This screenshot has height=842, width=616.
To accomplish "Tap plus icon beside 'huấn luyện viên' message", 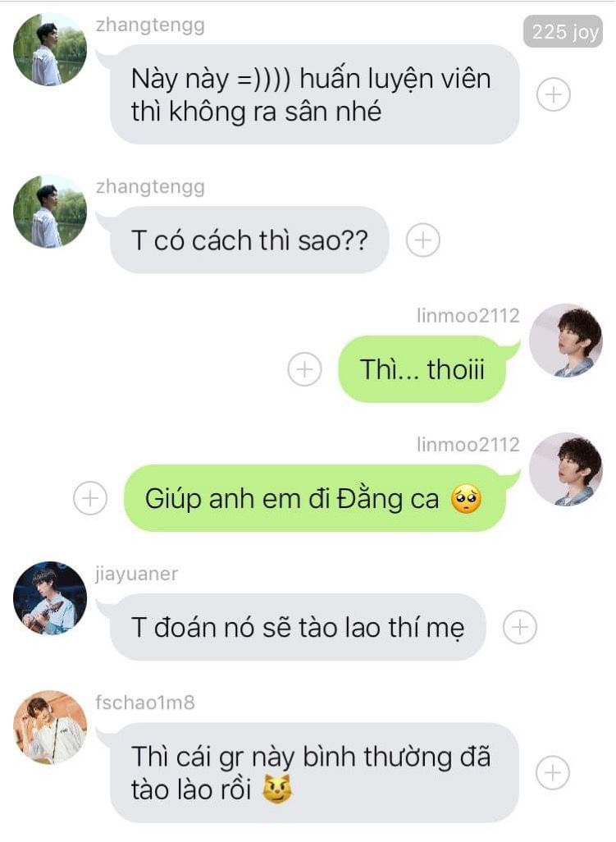I will 553,94.
